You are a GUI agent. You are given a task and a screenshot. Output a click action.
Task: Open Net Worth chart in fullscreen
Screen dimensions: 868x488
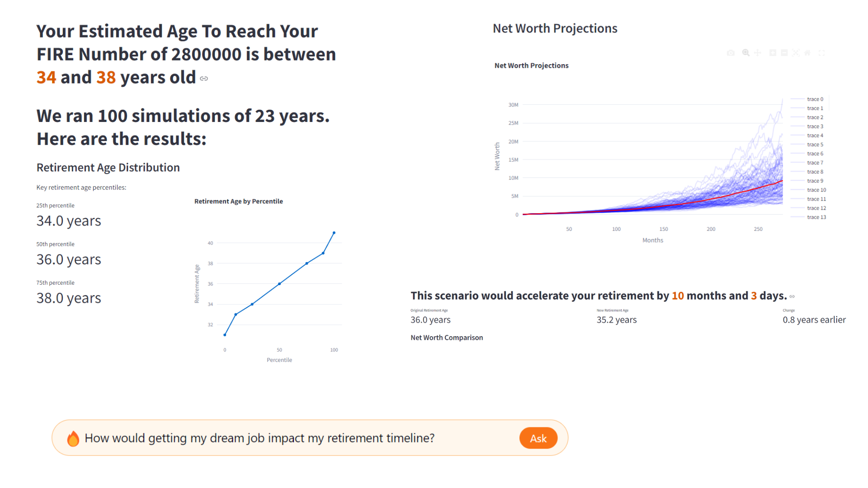822,53
